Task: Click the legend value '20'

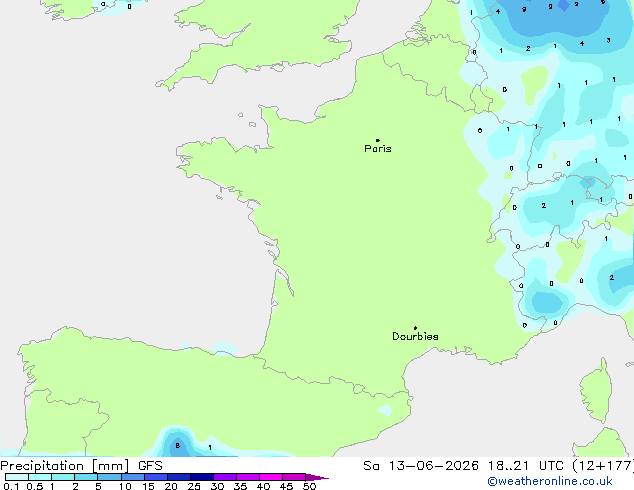Action: 171,486
